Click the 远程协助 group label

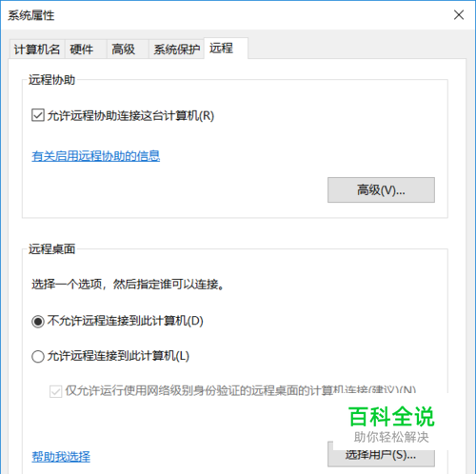(52, 80)
